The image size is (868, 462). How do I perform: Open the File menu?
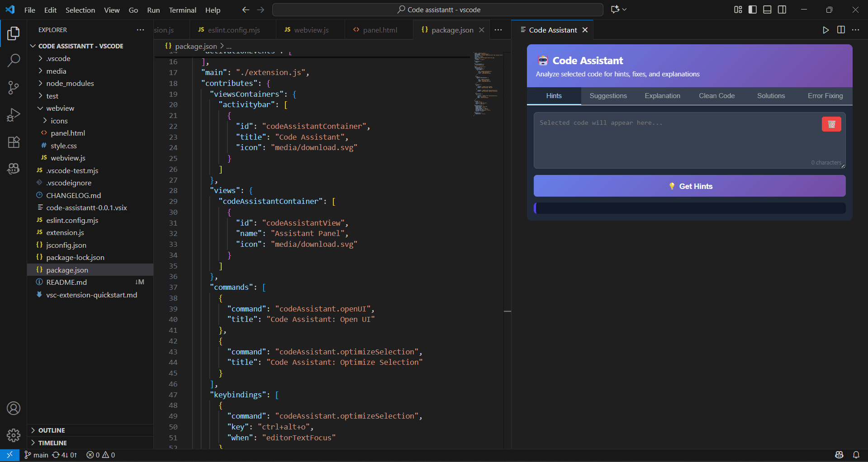[30, 10]
